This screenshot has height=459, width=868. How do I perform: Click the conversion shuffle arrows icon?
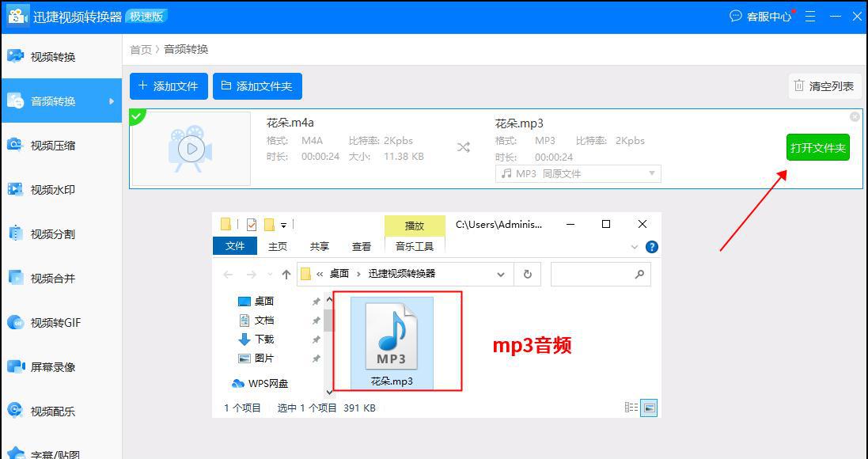[464, 147]
